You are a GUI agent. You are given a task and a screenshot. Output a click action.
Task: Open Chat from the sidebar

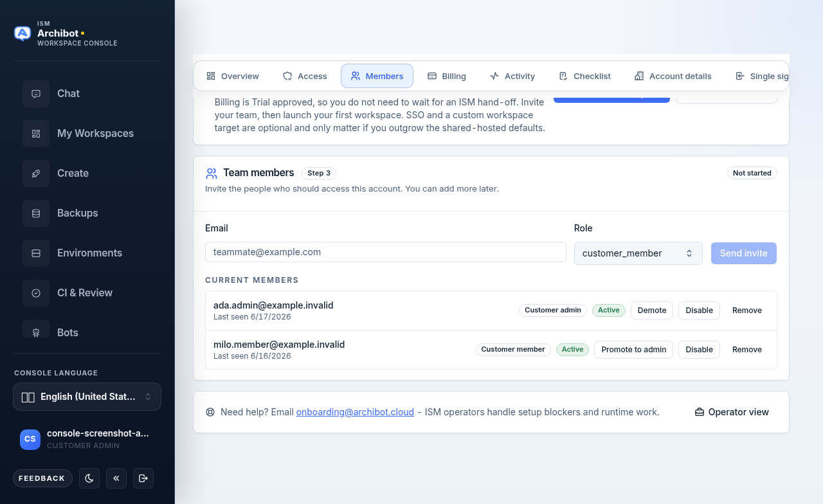pos(87,93)
